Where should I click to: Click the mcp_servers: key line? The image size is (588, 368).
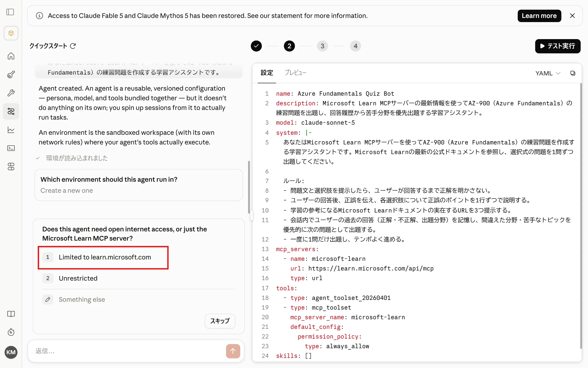297,249
